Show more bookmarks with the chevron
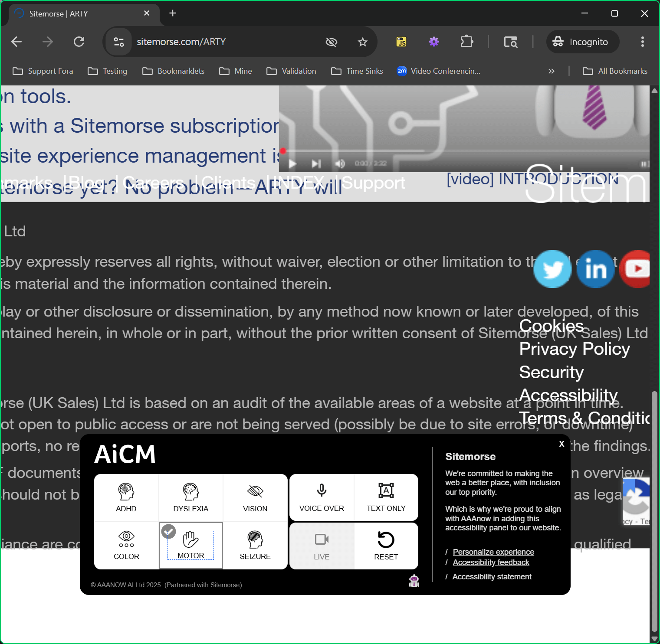The height and width of the screenshot is (644, 660). pyautogui.click(x=551, y=71)
